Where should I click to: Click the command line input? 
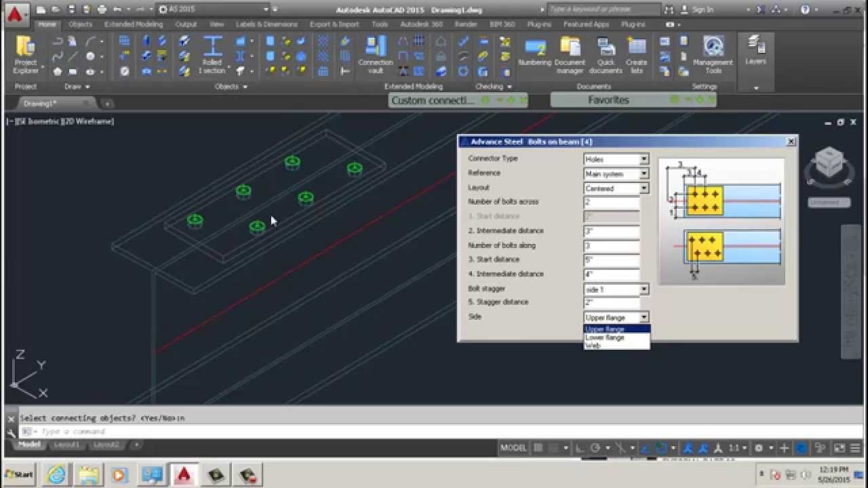(434, 432)
